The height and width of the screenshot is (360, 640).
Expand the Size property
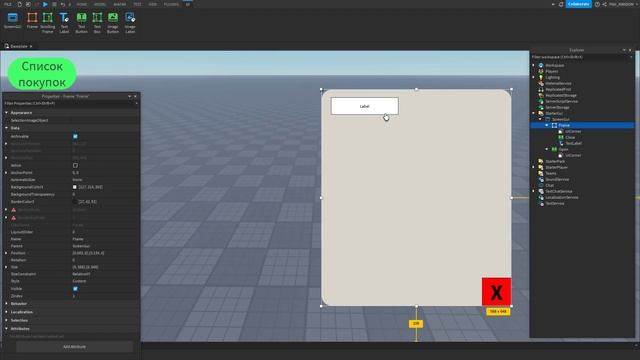tap(6, 267)
